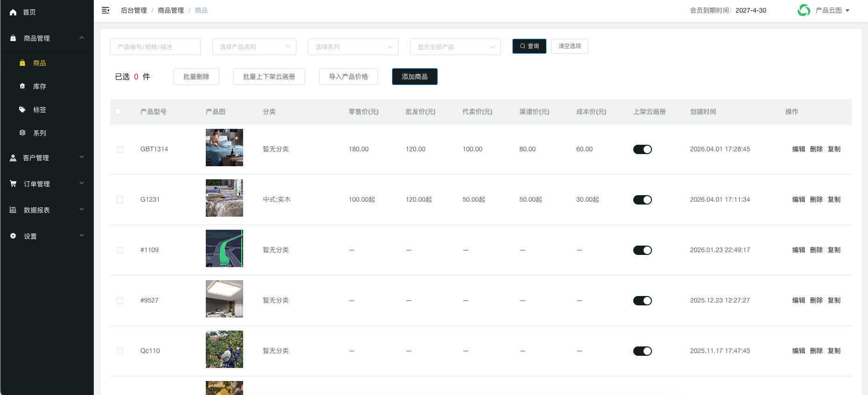Image resolution: width=868 pixels, height=395 pixels.
Task: Open the #1109 navigation map thumbnail
Action: point(224,248)
